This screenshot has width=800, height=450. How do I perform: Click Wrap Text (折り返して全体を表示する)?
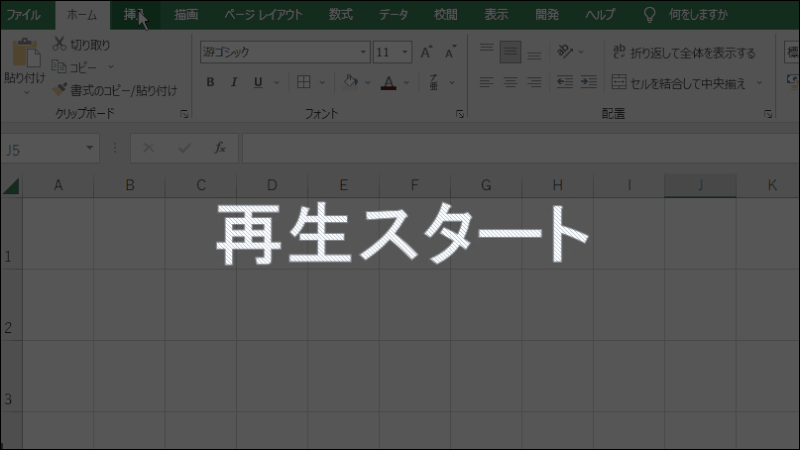pos(684,53)
